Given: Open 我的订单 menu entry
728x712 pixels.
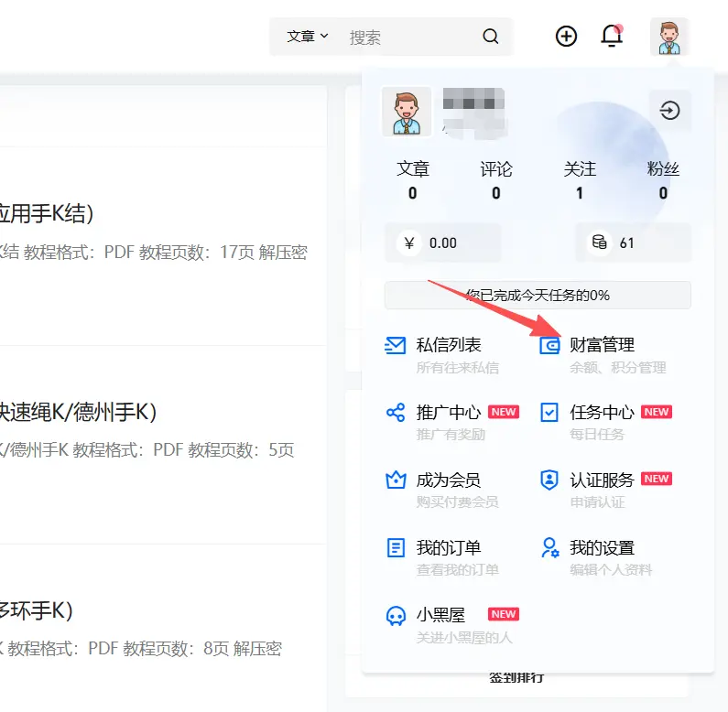Looking at the screenshot, I should [448, 548].
